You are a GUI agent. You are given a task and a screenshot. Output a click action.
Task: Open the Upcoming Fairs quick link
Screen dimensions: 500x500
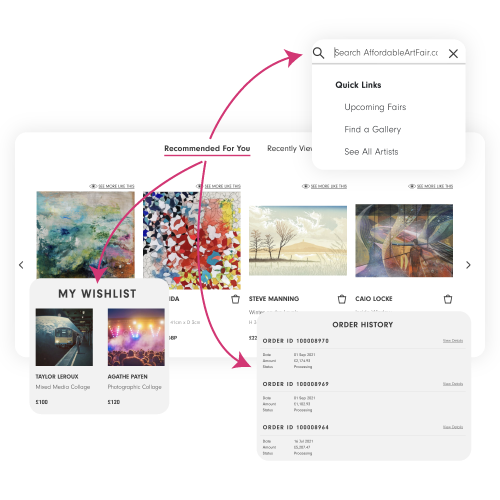375,107
